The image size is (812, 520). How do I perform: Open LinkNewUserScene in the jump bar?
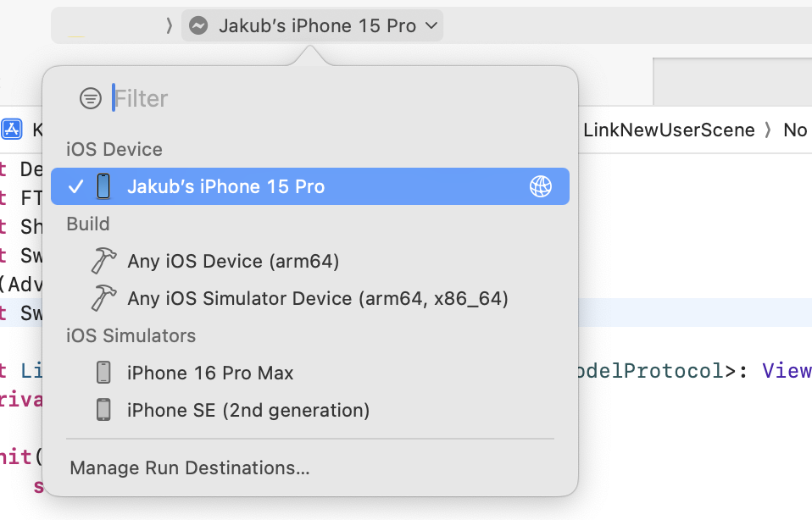(x=669, y=130)
